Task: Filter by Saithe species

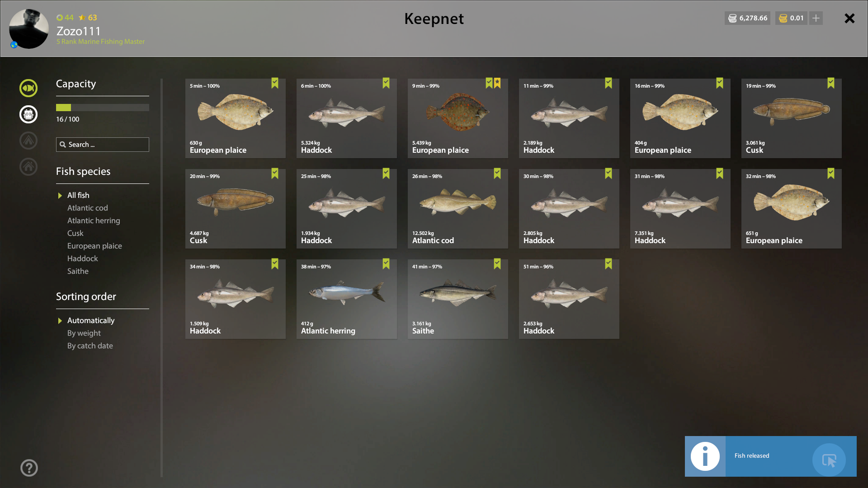Action: [78, 271]
